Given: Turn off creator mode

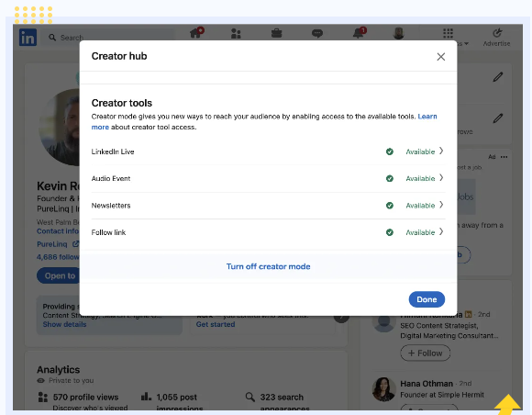Looking at the screenshot, I should tap(268, 266).
